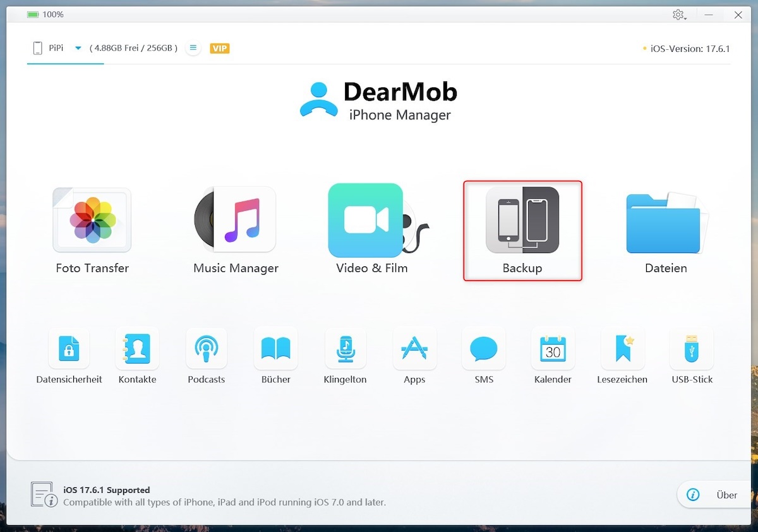This screenshot has height=532, width=758.
Task: Expand the PiPi device dropdown arrow
Action: click(x=78, y=48)
